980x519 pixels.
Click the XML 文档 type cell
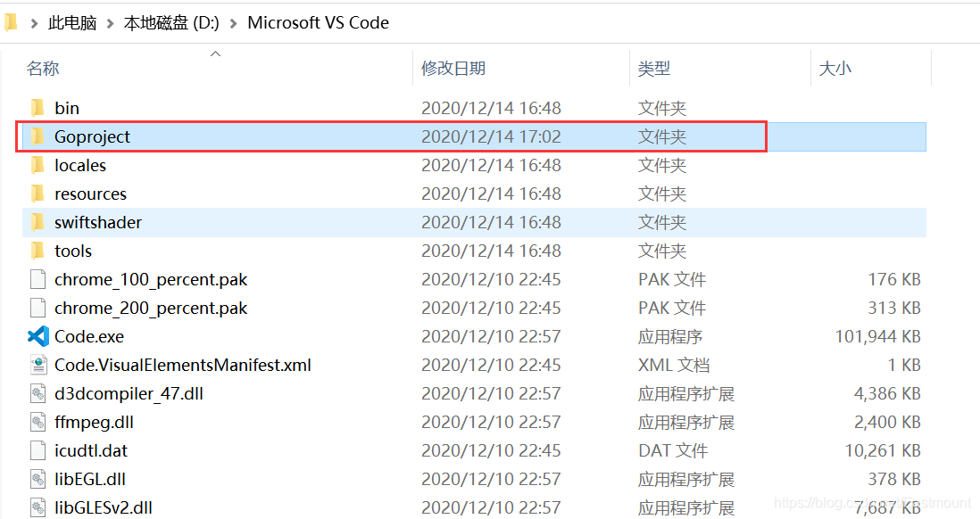[x=674, y=365]
